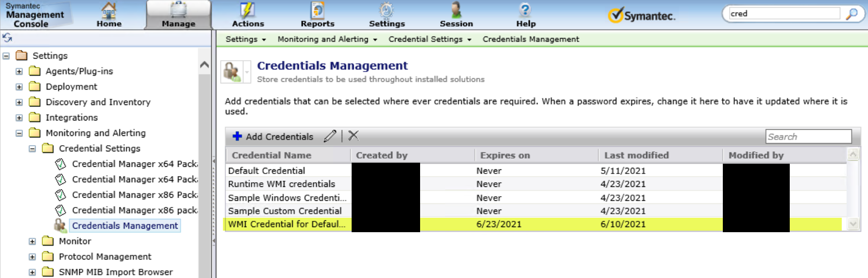Click the Symantec logo
The height and width of the screenshot is (278, 868).
[641, 15]
